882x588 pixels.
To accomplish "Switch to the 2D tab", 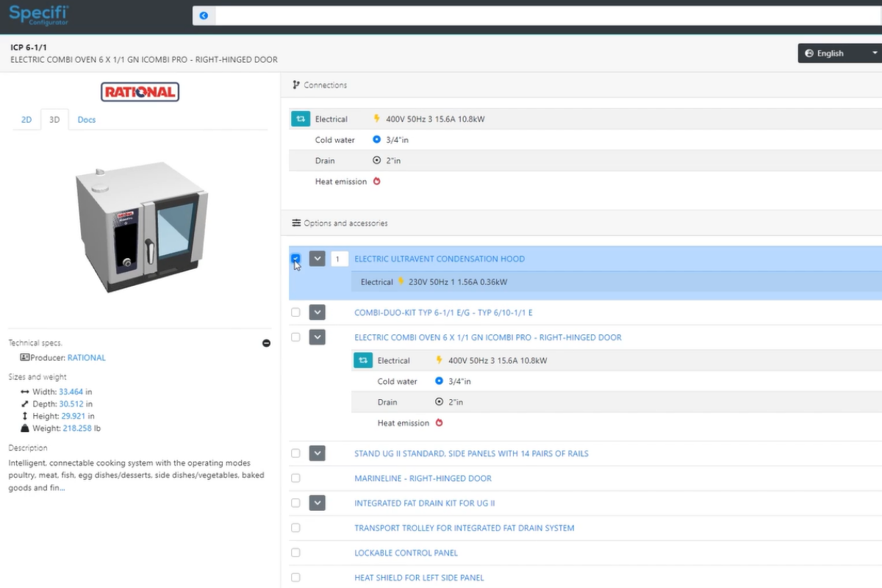I will coord(26,120).
